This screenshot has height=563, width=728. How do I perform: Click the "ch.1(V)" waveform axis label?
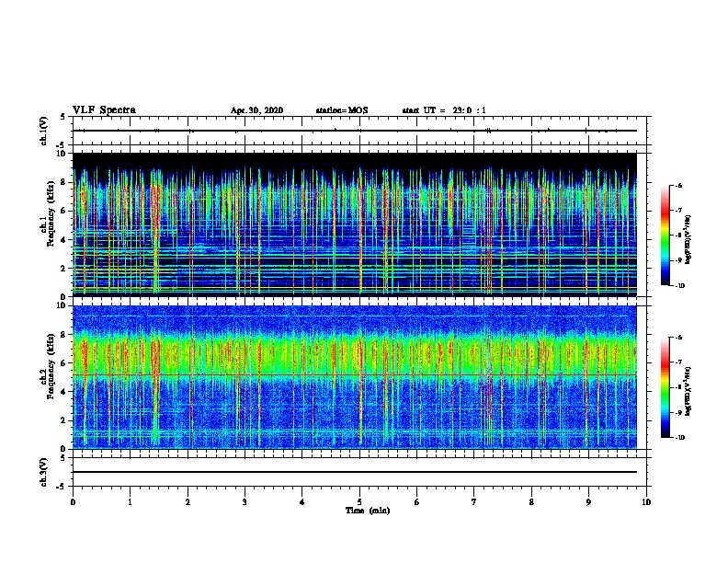[x=44, y=131]
